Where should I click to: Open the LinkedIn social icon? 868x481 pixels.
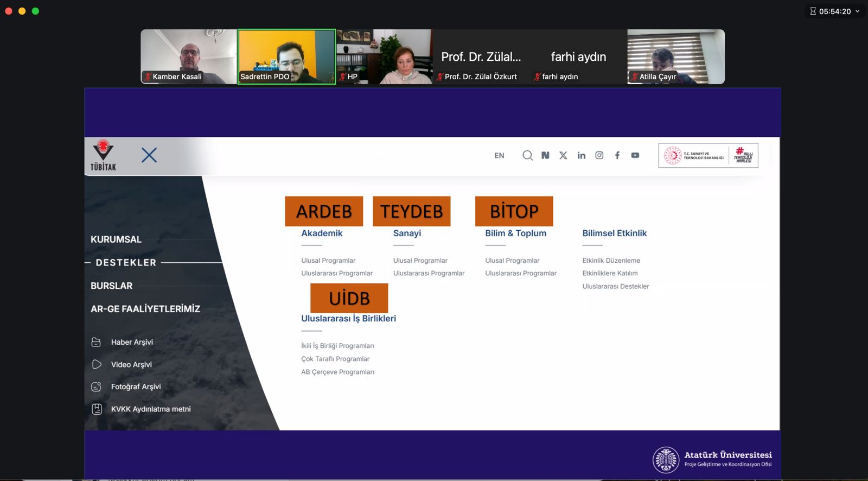tap(581, 155)
